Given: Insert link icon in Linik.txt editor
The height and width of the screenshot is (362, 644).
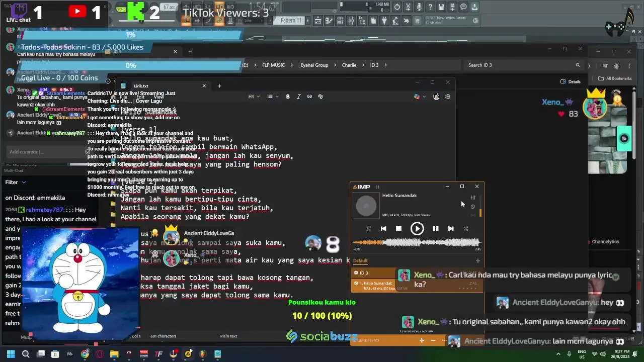Looking at the screenshot, I should pyautogui.click(x=309, y=97).
